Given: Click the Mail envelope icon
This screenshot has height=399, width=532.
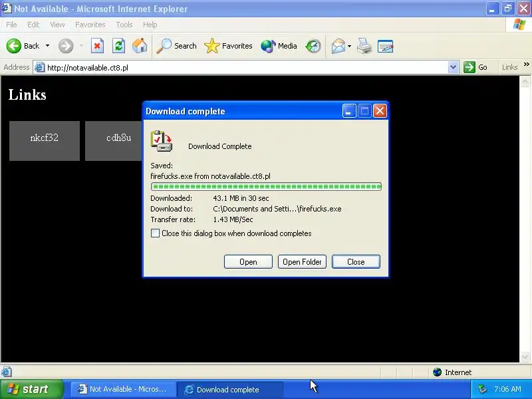Looking at the screenshot, I should click(338, 46).
